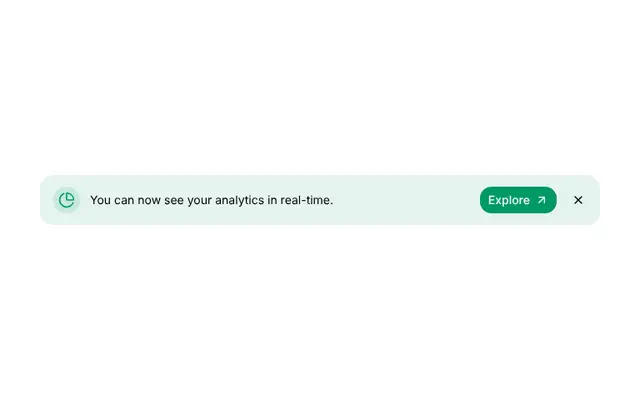Screen dimensions: 640x400
Task: Select the real-time analytics message text
Action: pyautogui.click(x=211, y=200)
